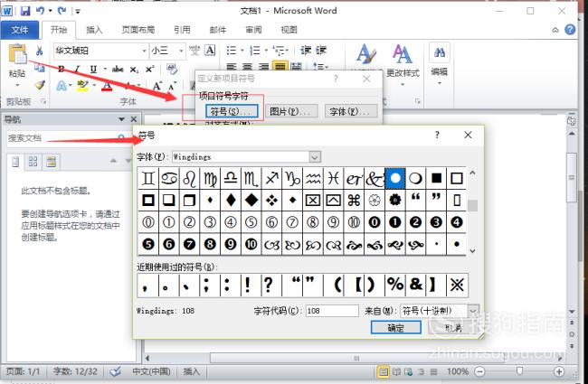This screenshot has width=588, height=384.
Task: Click the Font (F) button in dialog
Action: coord(351,111)
